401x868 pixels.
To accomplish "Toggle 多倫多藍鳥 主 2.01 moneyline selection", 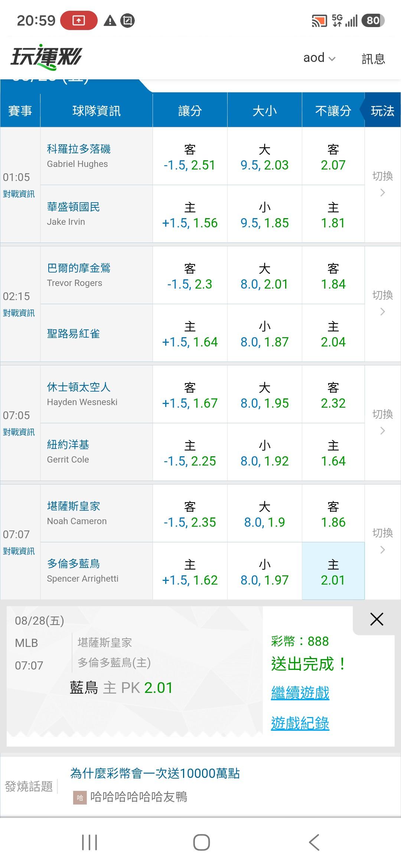I will (x=333, y=571).
